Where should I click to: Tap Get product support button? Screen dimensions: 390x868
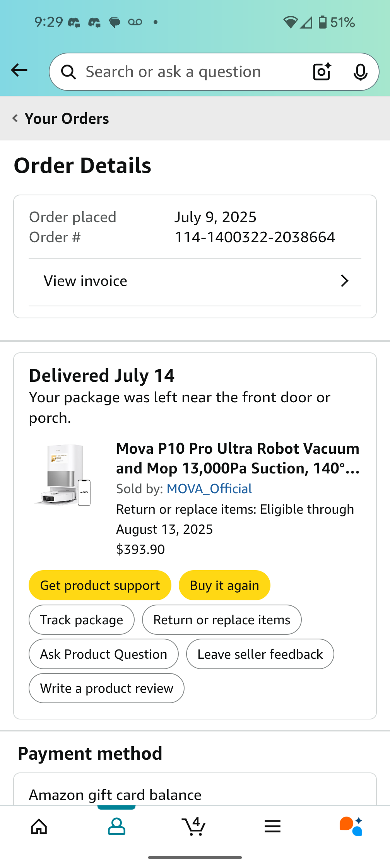(x=100, y=585)
